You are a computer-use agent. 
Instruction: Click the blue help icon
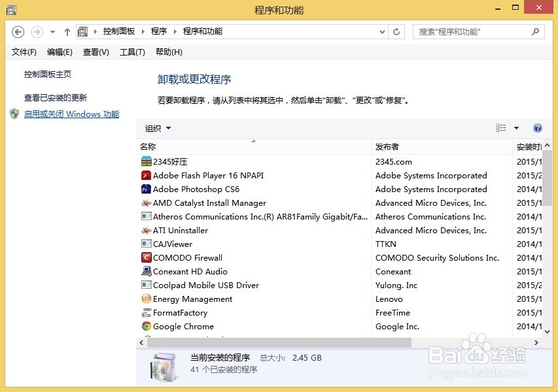[538, 128]
